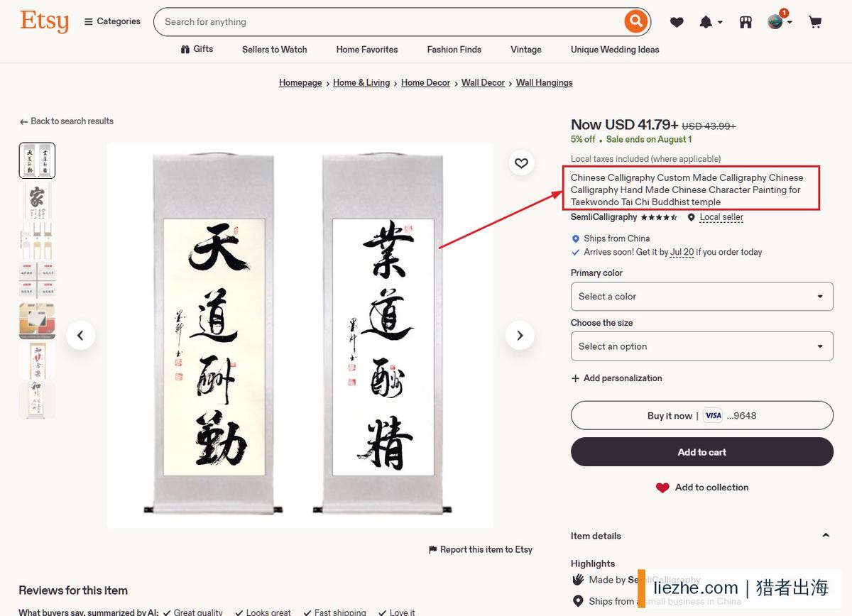Click the Search for anything field
Viewport: 852px width, 616px height.
pyautogui.click(x=389, y=22)
